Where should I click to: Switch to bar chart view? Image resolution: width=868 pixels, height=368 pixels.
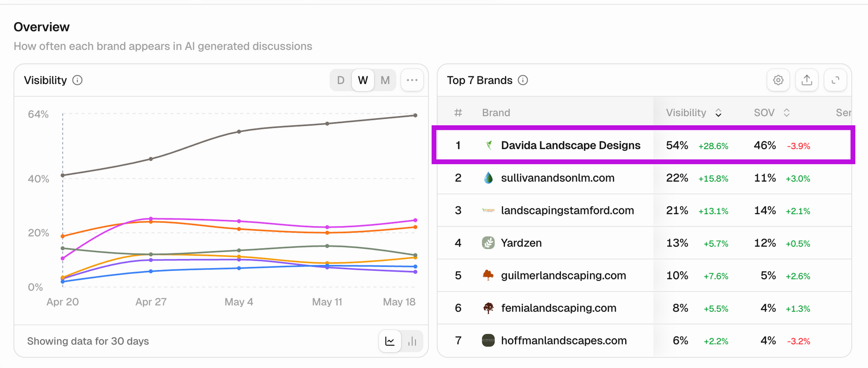412,341
